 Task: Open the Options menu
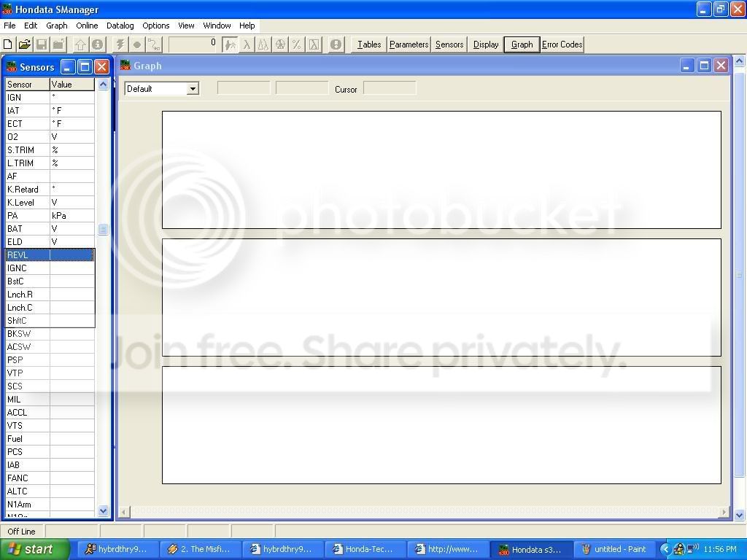point(155,26)
